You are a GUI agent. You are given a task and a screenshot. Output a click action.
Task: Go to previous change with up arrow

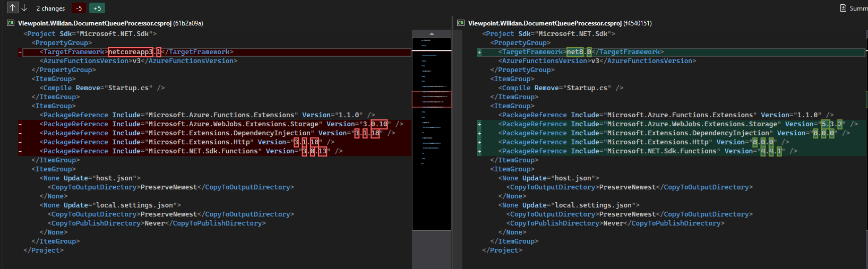(x=12, y=8)
